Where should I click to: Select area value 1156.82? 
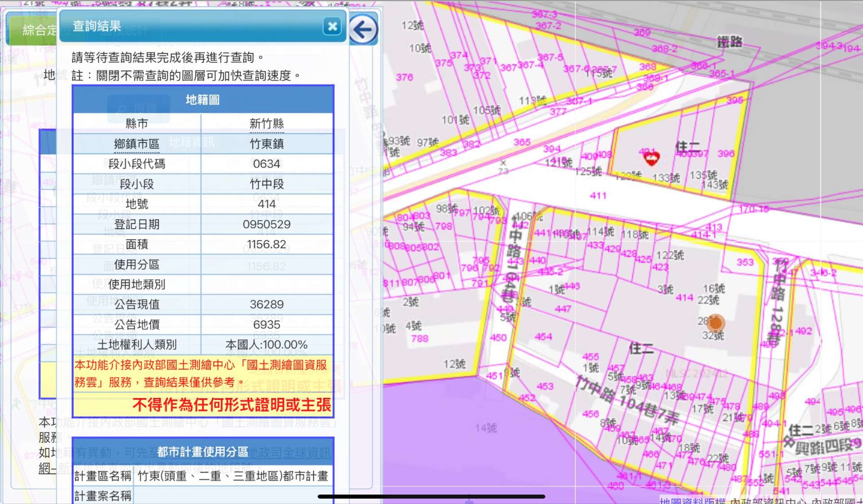[x=267, y=244]
